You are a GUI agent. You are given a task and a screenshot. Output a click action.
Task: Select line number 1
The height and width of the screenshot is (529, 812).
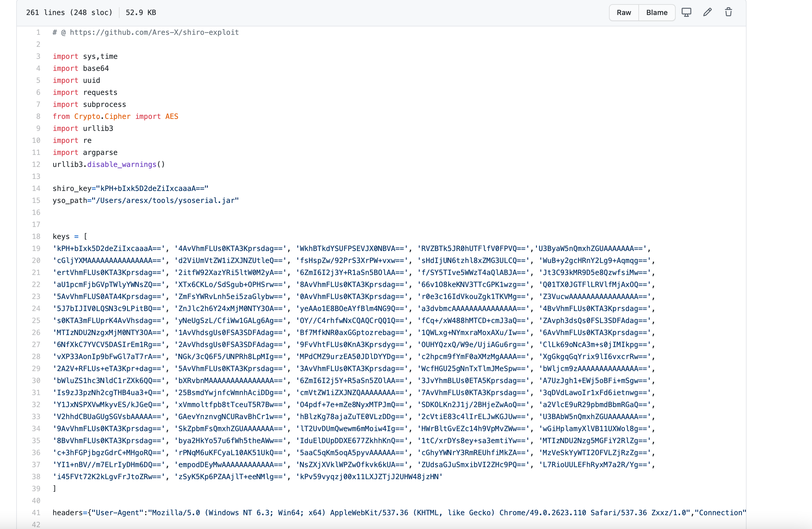pyautogui.click(x=38, y=32)
